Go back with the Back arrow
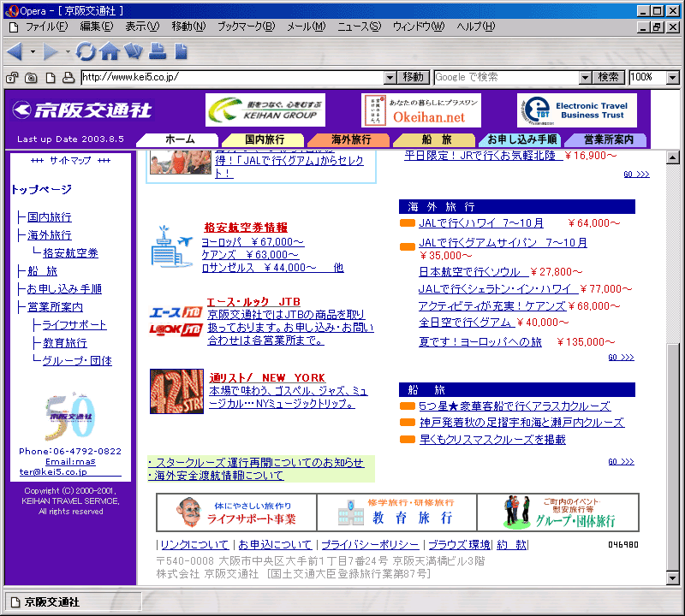 tap(15, 51)
